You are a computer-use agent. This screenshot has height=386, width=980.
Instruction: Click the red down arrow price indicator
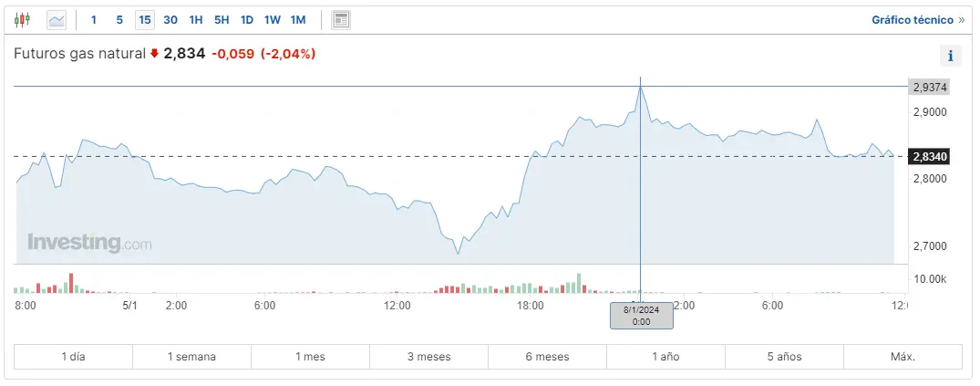(155, 54)
